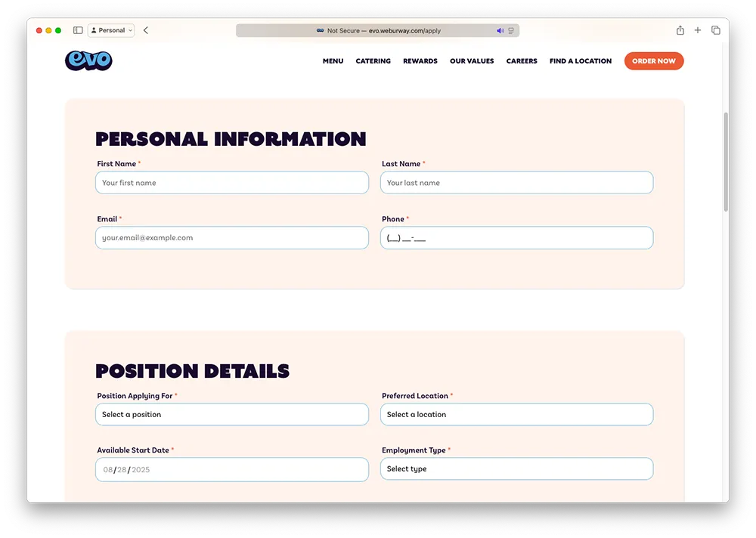Open a new tab with the plus icon
Viewport: 756px width, 538px height.
[x=697, y=30]
